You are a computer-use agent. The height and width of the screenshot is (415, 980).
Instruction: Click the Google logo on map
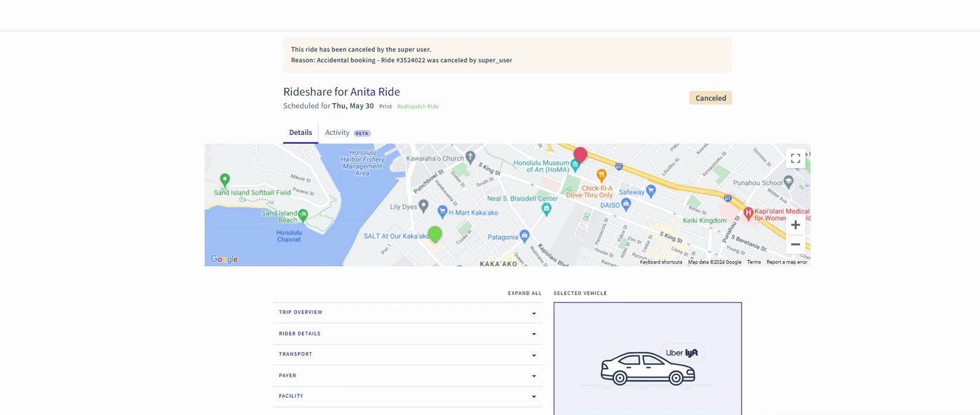click(x=224, y=259)
